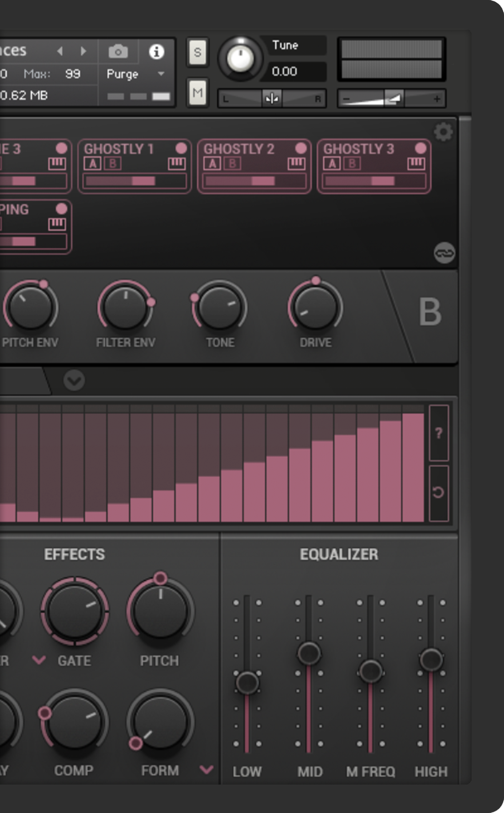Screen dimensions: 504x813
Task: Open the instrument info icon
Action: pyautogui.click(x=156, y=52)
